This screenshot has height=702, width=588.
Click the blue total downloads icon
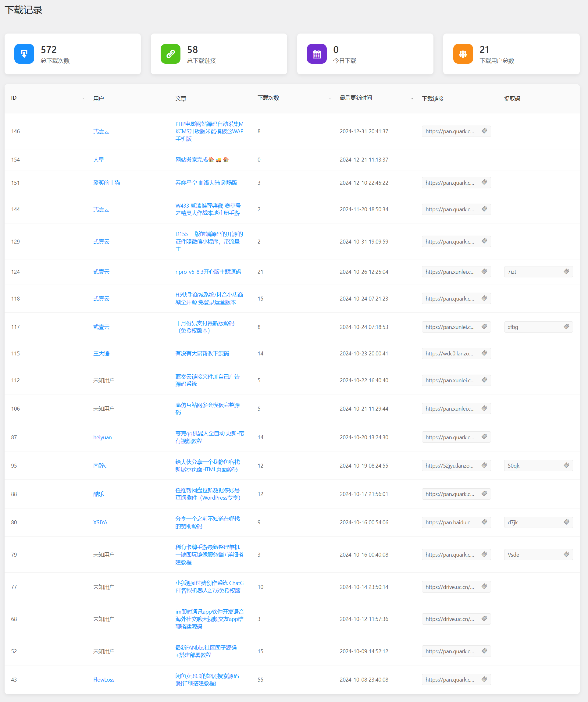tap(24, 54)
